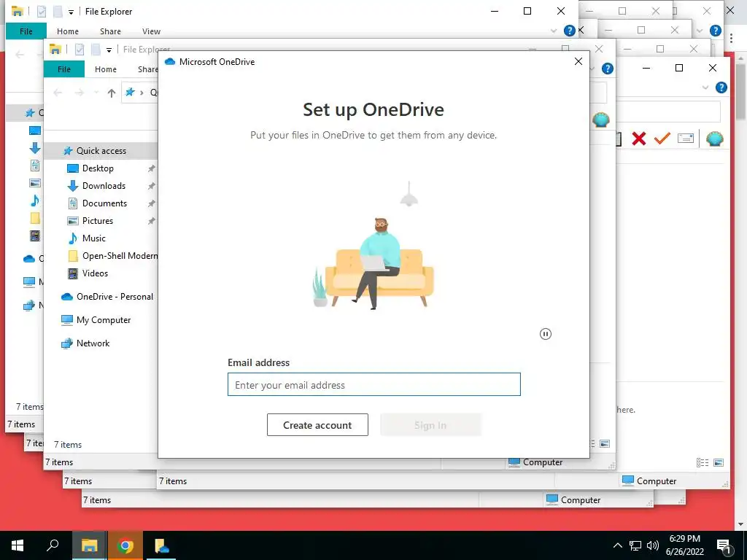Open the notification center icon
Image resolution: width=747 pixels, height=560 pixels.
724,546
